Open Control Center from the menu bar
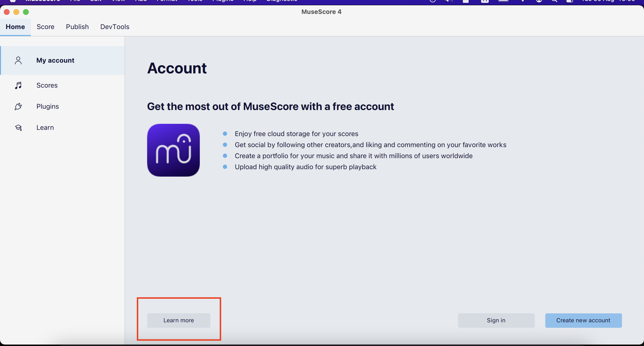The image size is (644, 346). (x=570, y=1)
